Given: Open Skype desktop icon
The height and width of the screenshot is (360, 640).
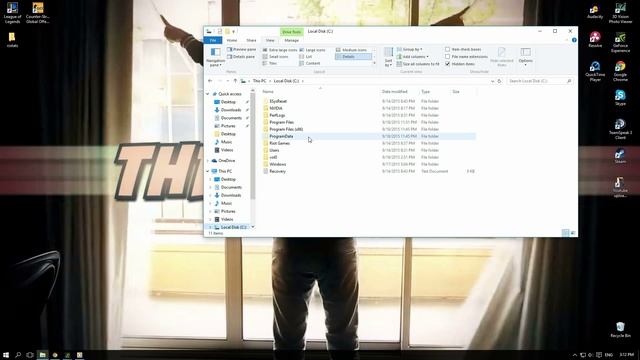Looking at the screenshot, I should click(x=620, y=98).
